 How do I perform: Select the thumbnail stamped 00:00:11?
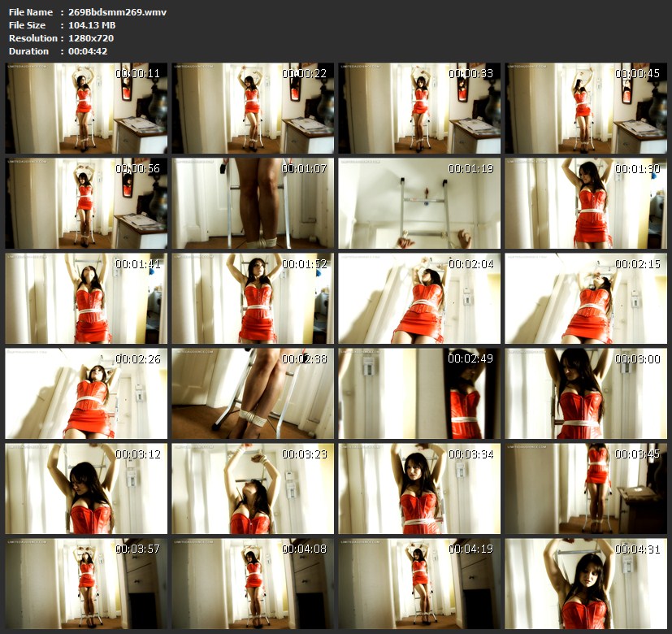(86, 108)
